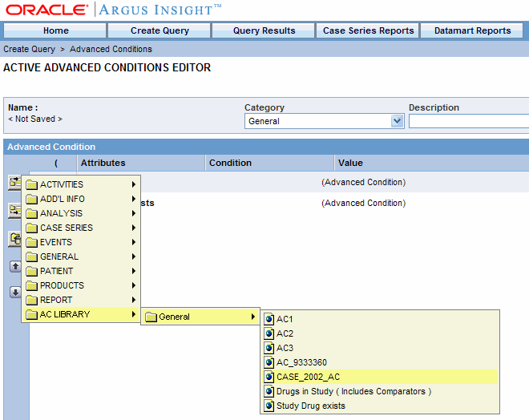Choose AC2 from the AC library list

coord(285,333)
